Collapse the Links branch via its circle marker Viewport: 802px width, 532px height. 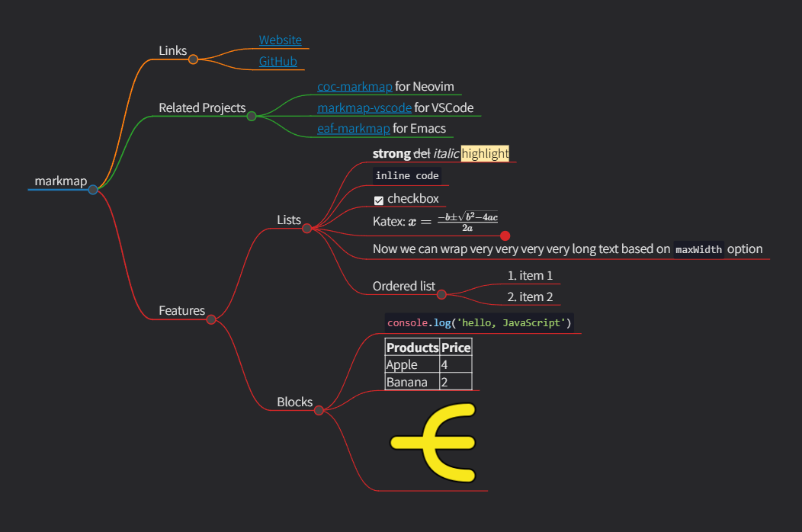[x=193, y=59]
